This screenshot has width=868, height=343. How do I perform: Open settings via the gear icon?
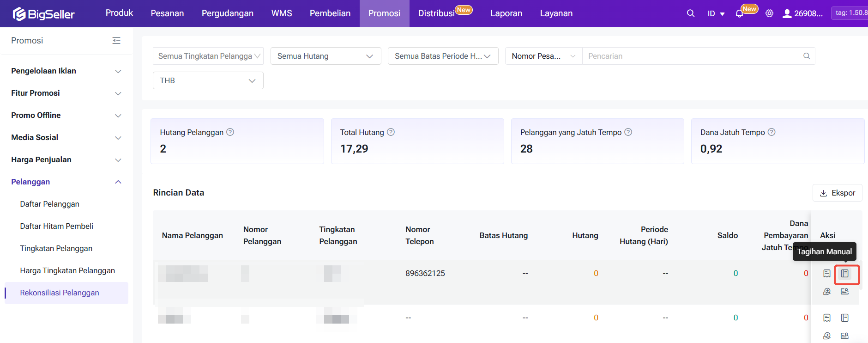click(x=769, y=13)
